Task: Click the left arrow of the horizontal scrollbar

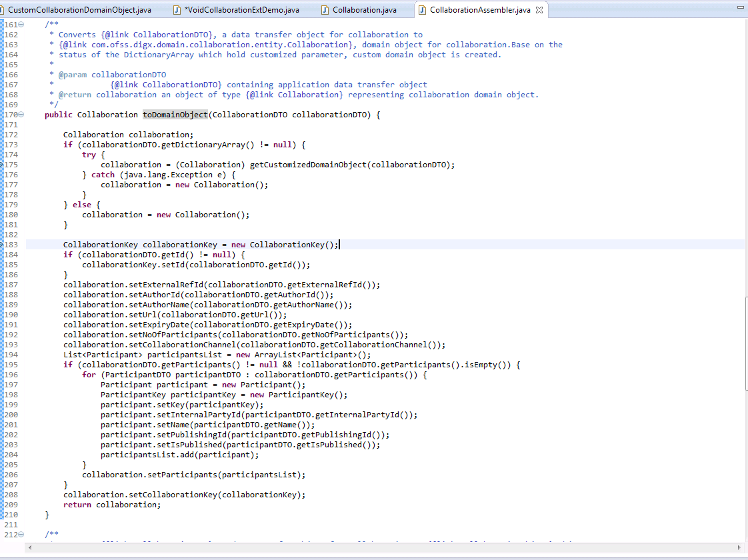Action: 29,548
